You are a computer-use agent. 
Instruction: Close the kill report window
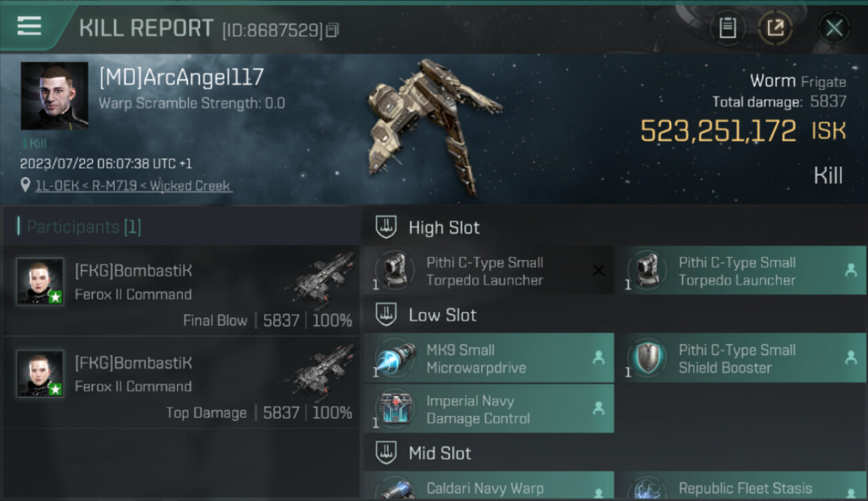click(834, 28)
